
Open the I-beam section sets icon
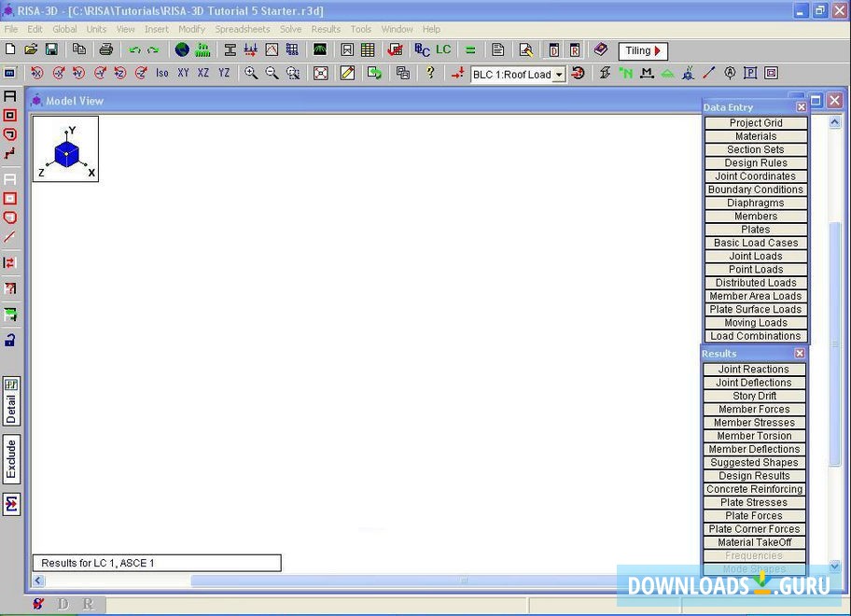click(x=230, y=49)
